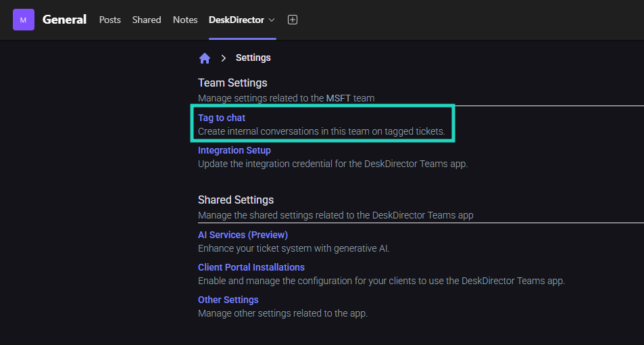Go to Client Portal Installations
Viewport: 644px width, 345px height.
pyautogui.click(x=251, y=267)
